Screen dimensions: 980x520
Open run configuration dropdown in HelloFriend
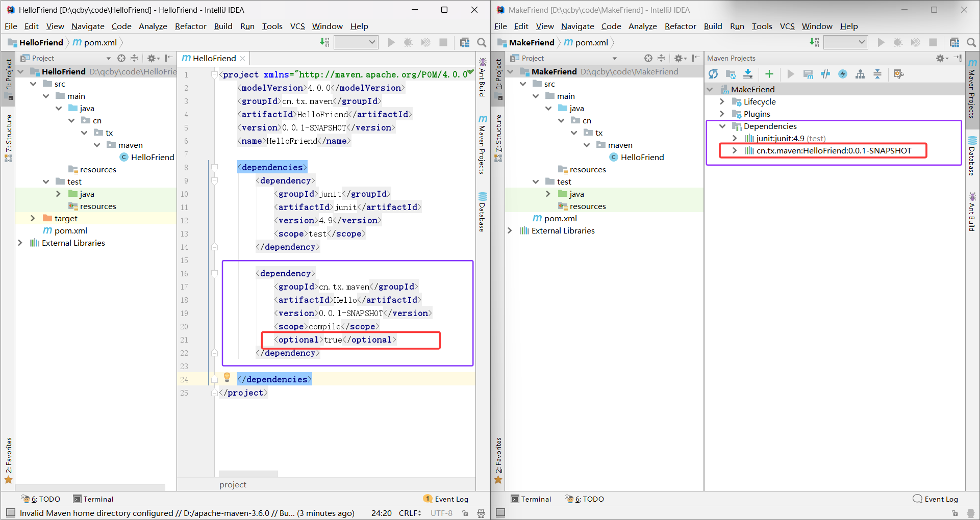356,42
